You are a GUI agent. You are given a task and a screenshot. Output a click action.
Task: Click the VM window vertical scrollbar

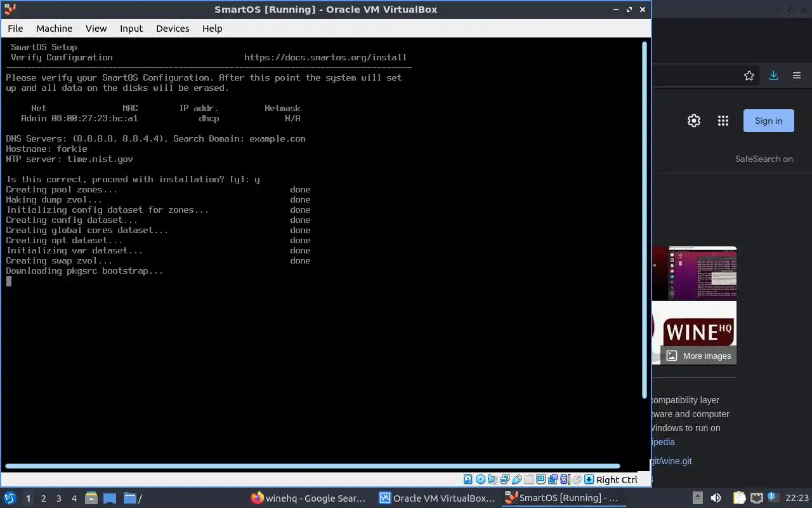click(646, 220)
